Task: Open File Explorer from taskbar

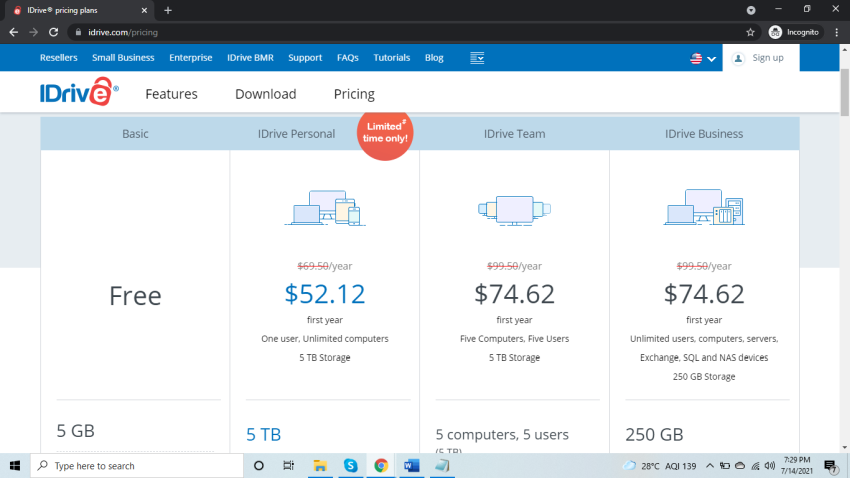Action: coord(320,466)
